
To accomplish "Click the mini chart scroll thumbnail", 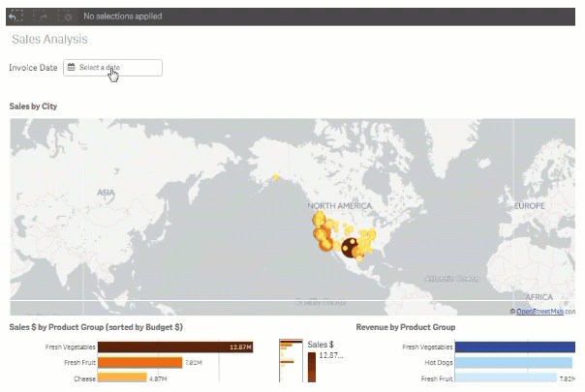I will pyautogui.click(x=291, y=360).
